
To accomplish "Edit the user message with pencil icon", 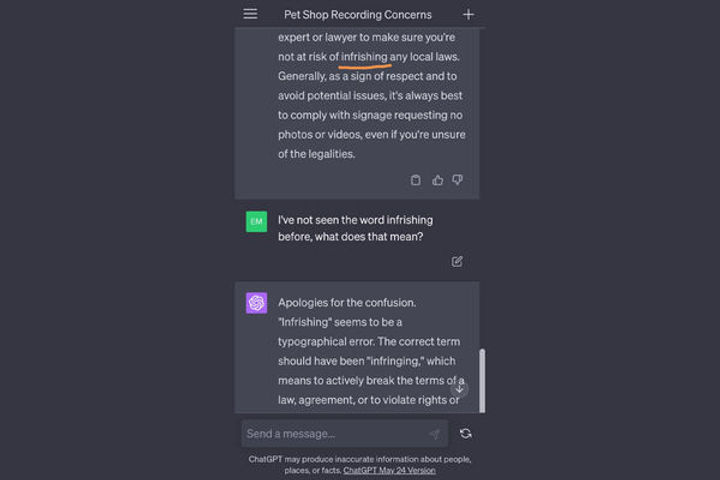I will pos(457,261).
